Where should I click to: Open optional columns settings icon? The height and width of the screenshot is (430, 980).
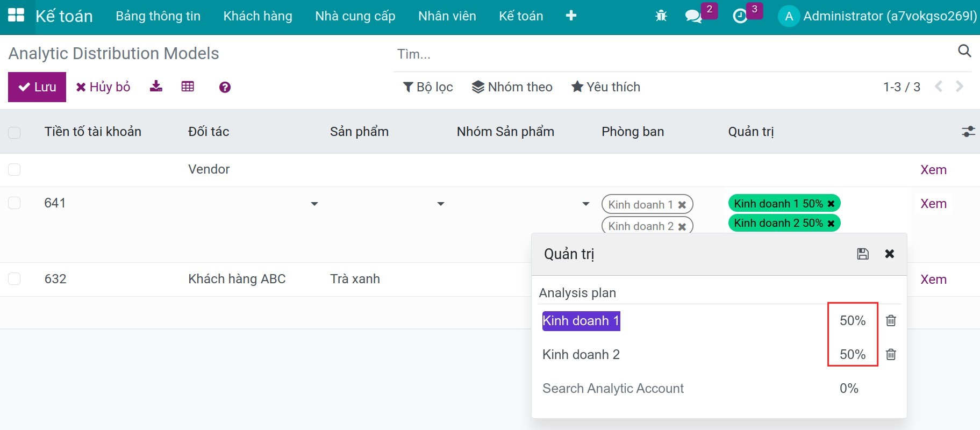[x=968, y=131]
